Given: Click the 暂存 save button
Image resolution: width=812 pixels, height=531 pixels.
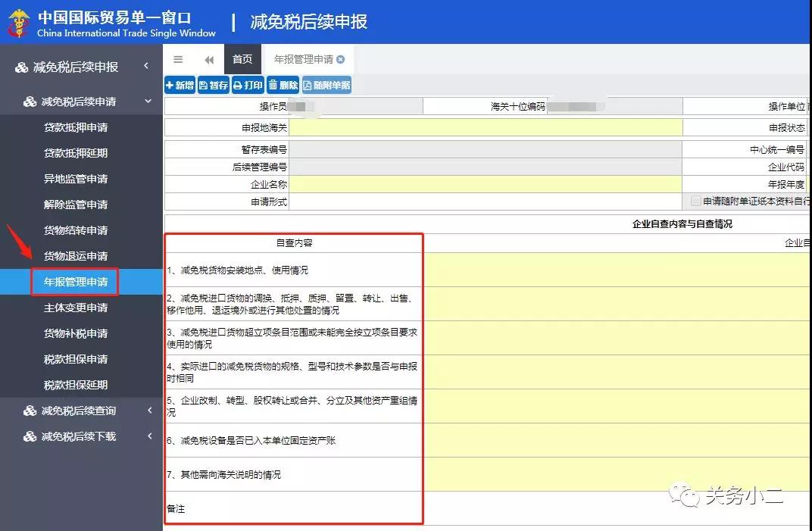Looking at the screenshot, I should 214,86.
